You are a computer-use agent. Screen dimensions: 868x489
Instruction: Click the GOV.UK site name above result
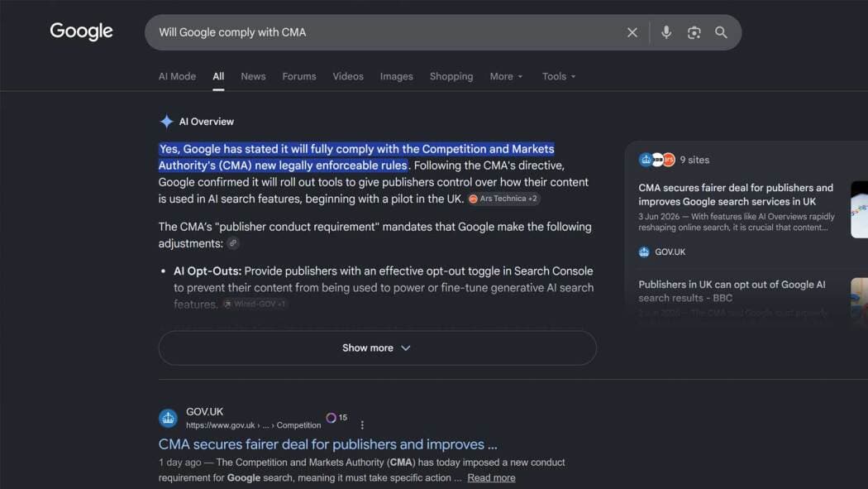point(204,411)
